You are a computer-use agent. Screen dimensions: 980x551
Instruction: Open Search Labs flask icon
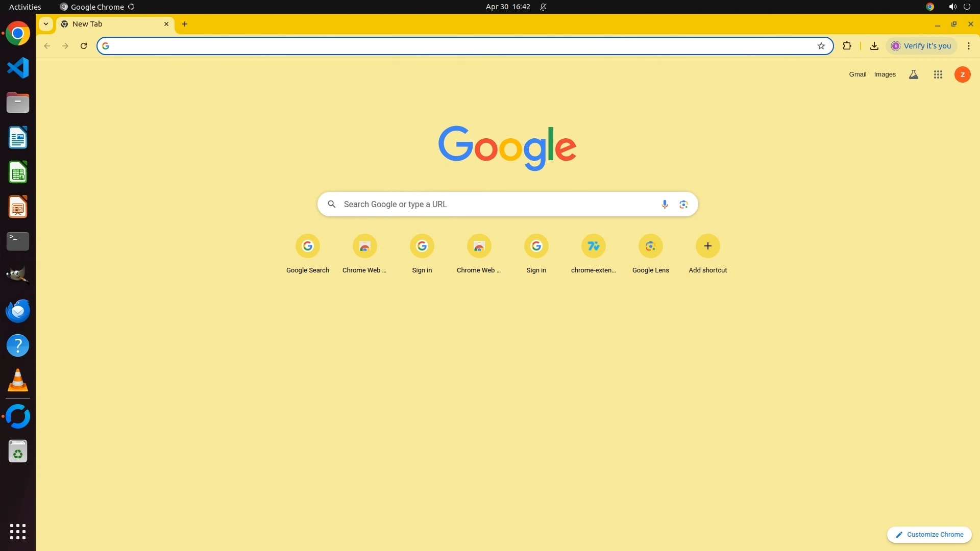(913, 74)
